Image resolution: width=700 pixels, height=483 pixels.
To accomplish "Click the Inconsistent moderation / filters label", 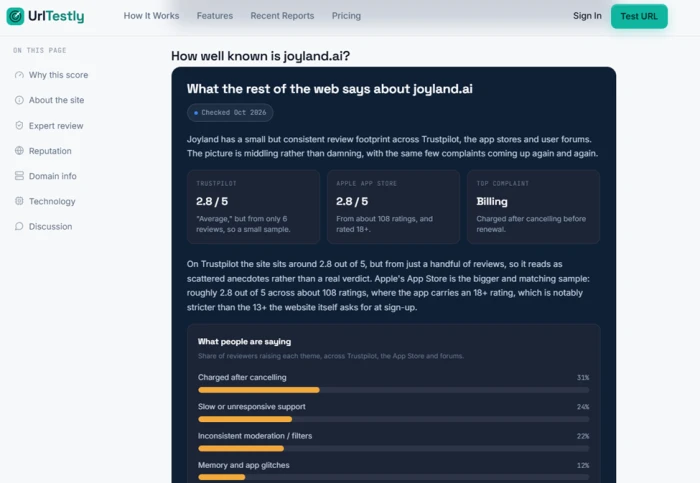I will tap(255, 436).
